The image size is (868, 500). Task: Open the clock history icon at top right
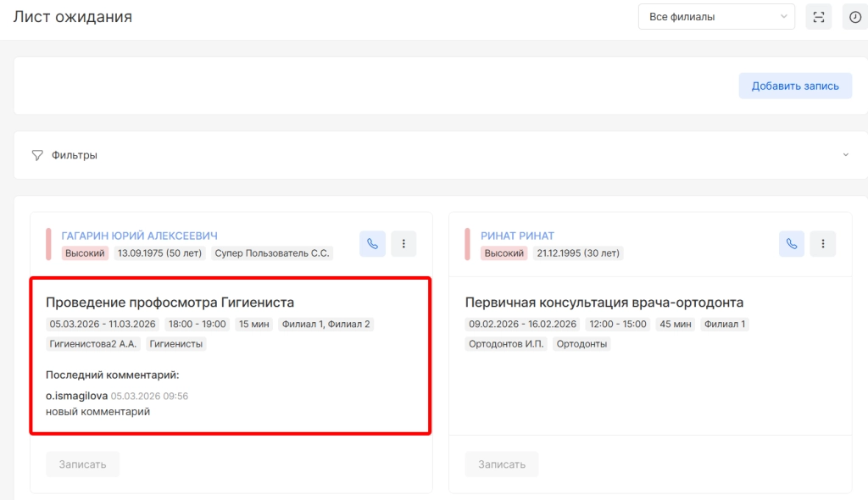pyautogui.click(x=855, y=17)
